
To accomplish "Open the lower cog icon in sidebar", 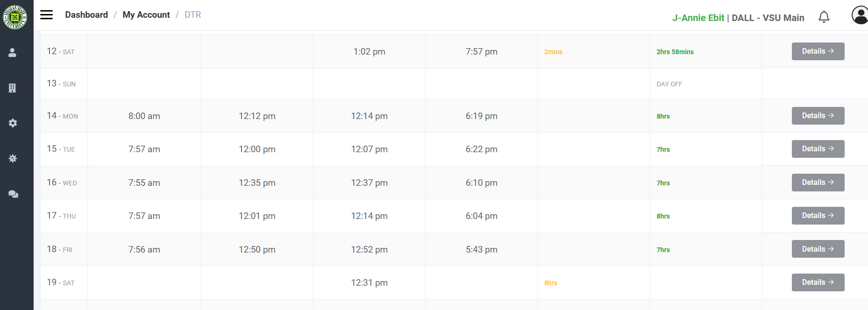I will (13, 159).
